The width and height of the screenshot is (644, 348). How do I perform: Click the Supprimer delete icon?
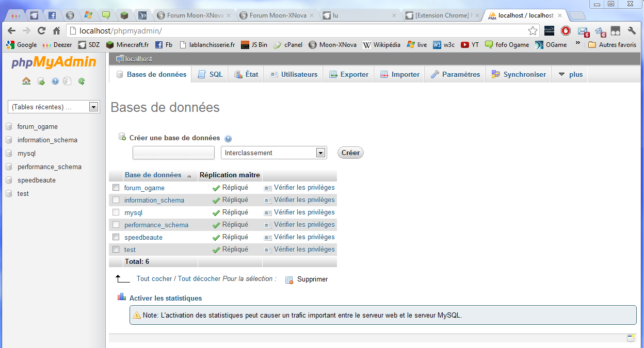click(x=289, y=279)
